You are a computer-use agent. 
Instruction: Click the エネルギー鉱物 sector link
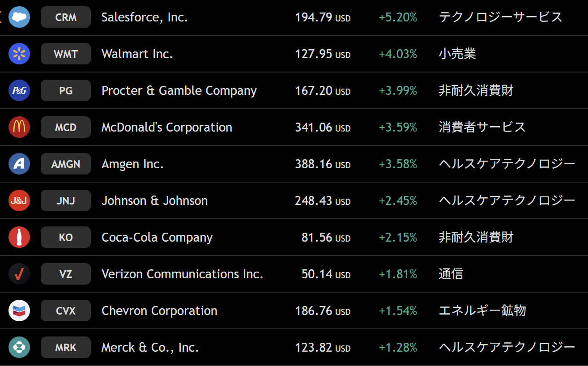pyautogui.click(x=482, y=311)
